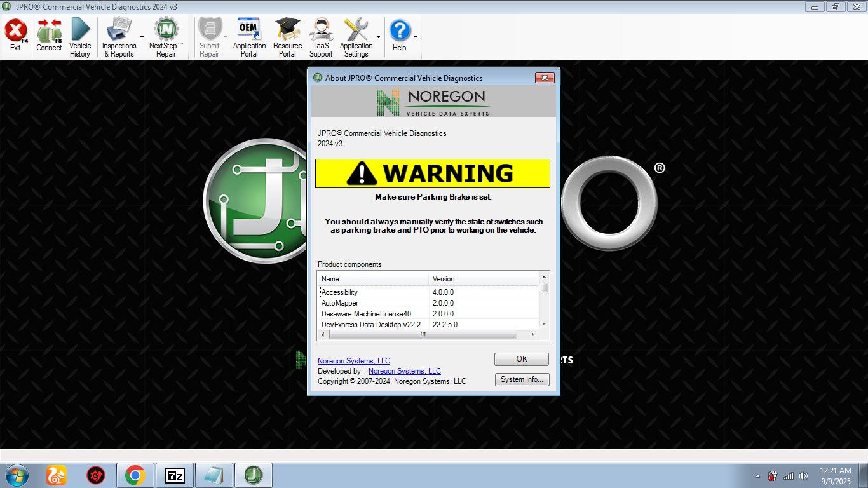
Task: Expand the Inspections & Reports dropdown arrow
Action: [141, 37]
